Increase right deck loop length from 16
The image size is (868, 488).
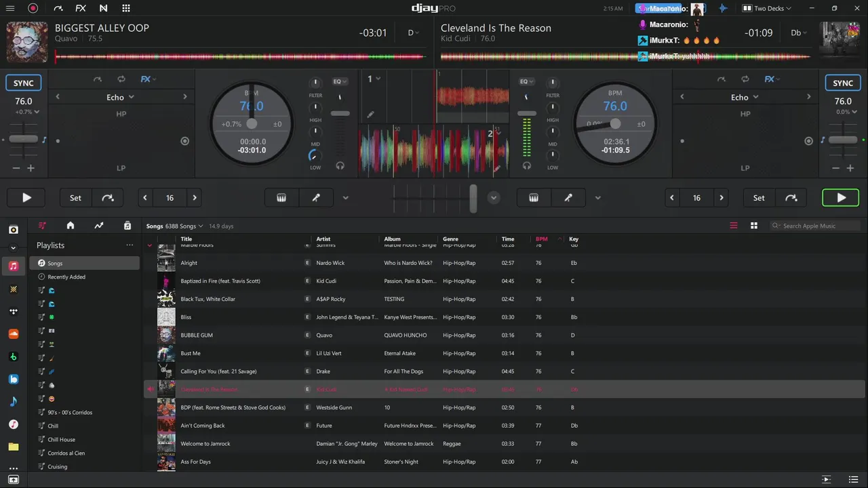tap(722, 198)
